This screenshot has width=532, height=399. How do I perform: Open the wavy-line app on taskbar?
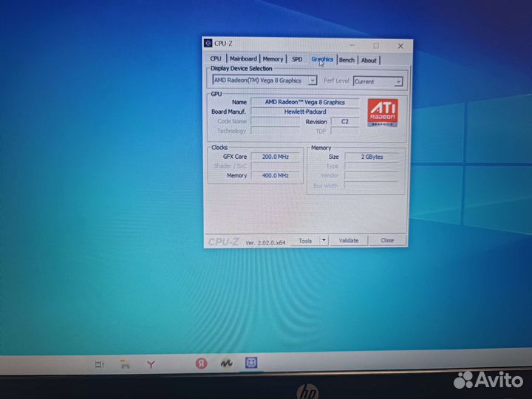[x=226, y=364]
